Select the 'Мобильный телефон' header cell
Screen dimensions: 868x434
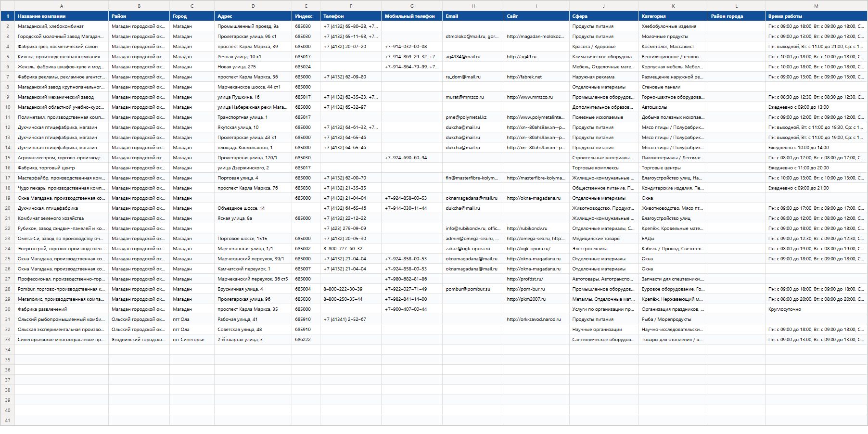click(x=412, y=16)
